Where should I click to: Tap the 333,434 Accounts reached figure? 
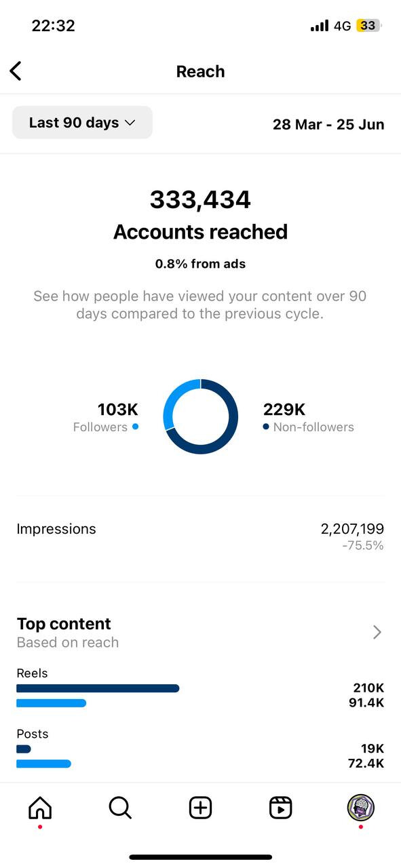[200, 200]
